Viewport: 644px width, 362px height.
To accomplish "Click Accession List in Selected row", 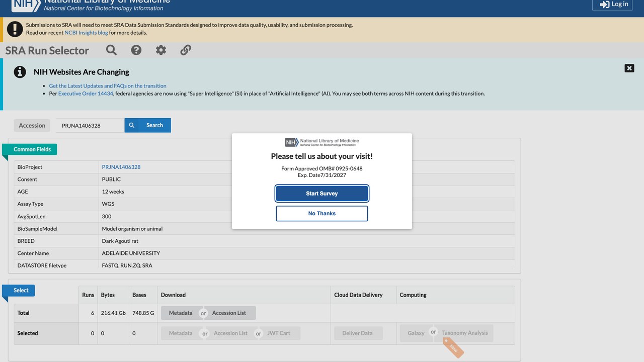I will pyautogui.click(x=230, y=333).
